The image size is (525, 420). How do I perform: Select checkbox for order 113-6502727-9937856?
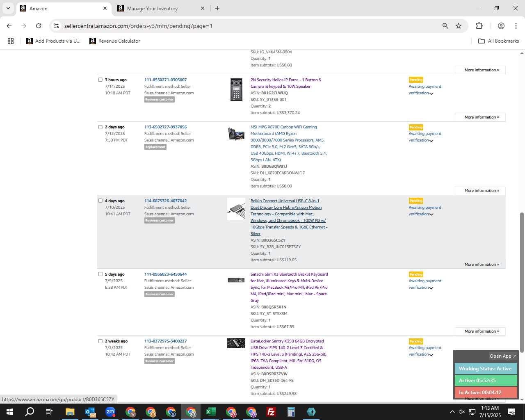point(100,127)
